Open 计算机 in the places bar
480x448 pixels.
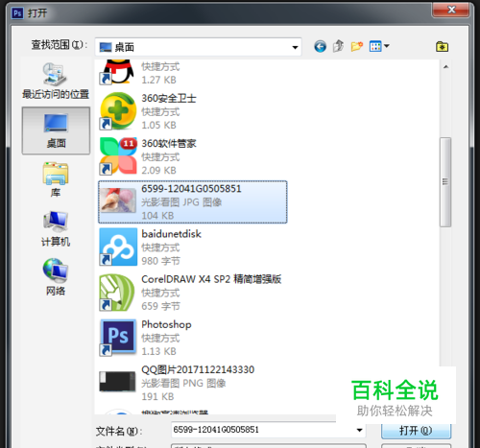[x=56, y=228]
